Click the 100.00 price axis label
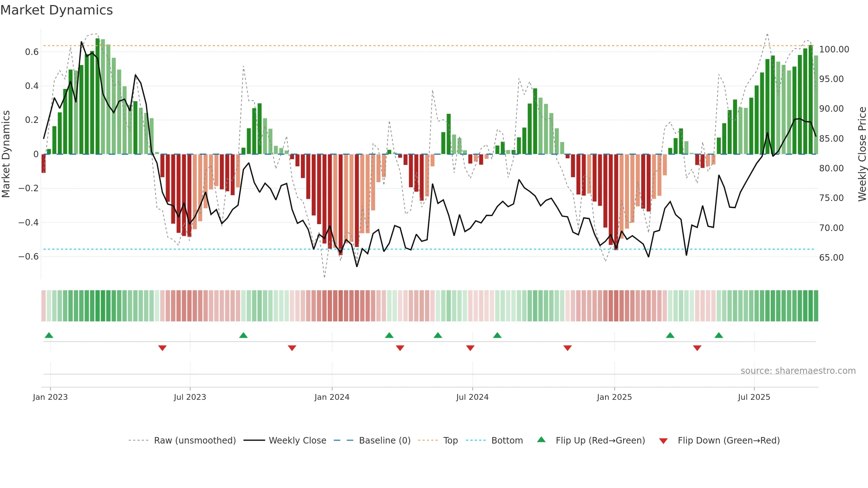The width and height of the screenshot is (868, 488). (834, 49)
